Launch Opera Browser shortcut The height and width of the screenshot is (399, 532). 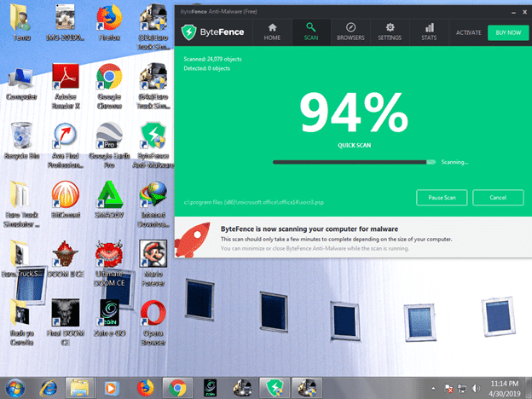point(153,322)
